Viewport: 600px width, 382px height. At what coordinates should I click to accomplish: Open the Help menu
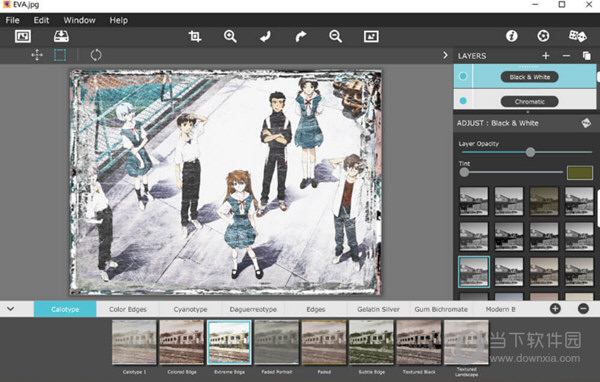point(119,20)
